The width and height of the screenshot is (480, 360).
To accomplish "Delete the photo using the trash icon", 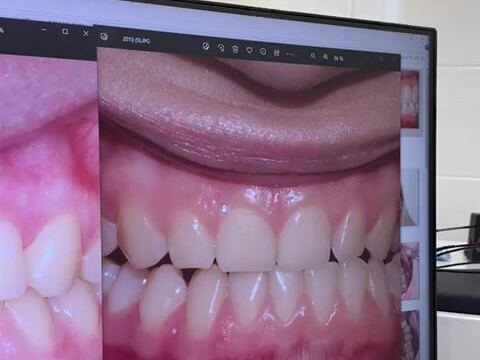I will pos(235,49).
